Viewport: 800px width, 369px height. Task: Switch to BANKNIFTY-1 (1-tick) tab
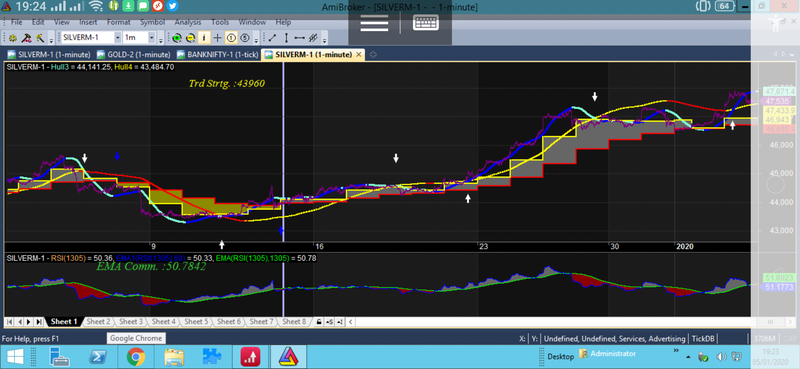coord(217,55)
